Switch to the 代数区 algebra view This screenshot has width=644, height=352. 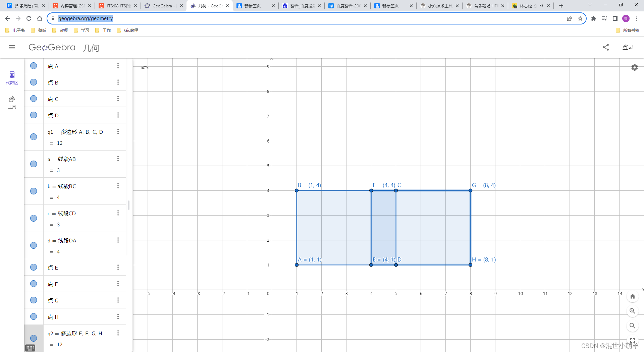click(x=12, y=78)
